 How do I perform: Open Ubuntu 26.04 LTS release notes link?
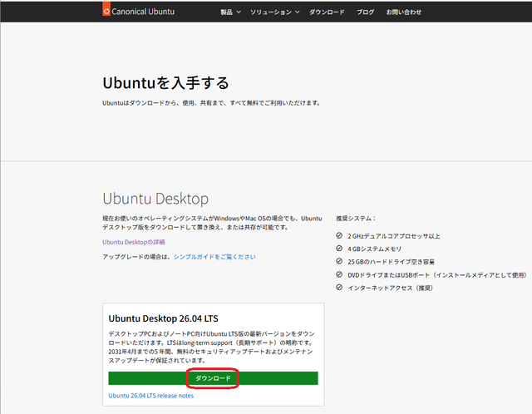tap(151, 396)
